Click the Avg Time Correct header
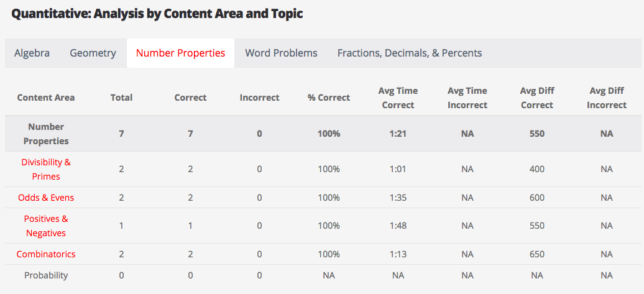 click(x=398, y=98)
